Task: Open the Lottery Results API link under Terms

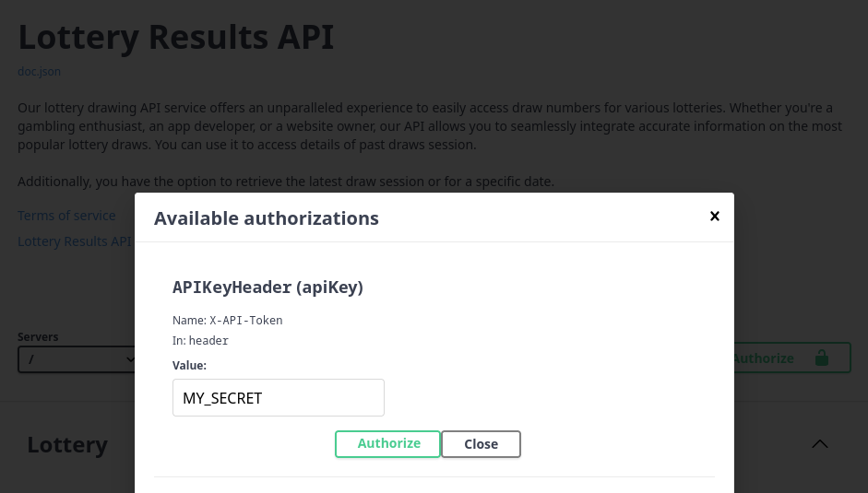Action: point(75,241)
